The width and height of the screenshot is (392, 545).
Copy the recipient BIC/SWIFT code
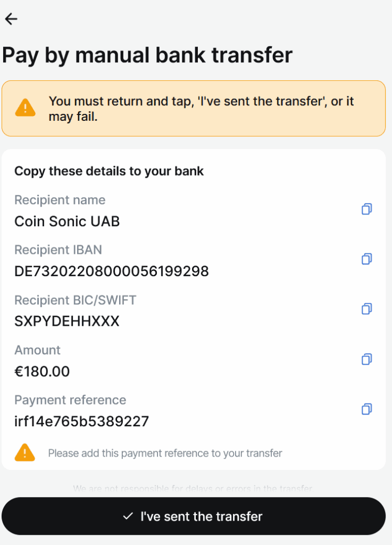(366, 309)
